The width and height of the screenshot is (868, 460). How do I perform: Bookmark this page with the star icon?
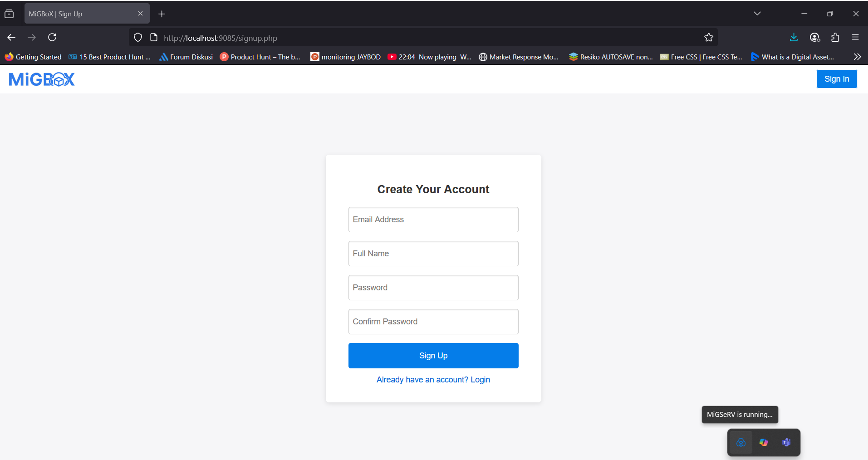(709, 38)
